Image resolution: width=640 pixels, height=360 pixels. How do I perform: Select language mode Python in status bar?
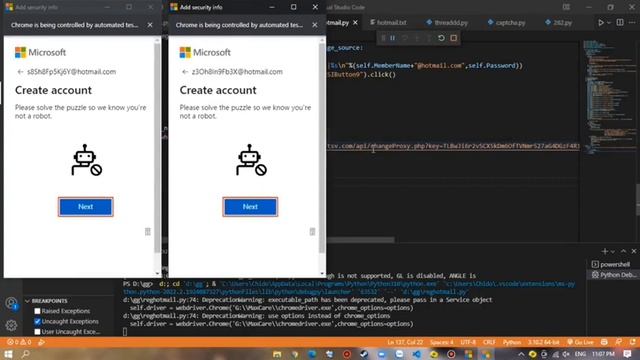511,342
